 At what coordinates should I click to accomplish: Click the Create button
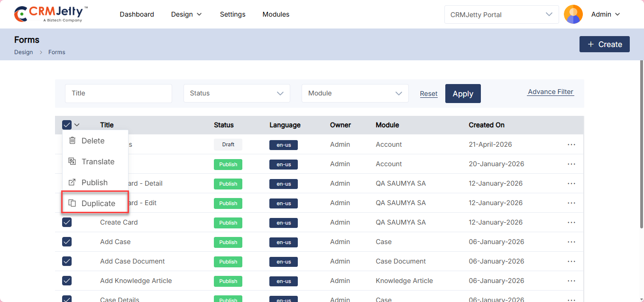pyautogui.click(x=604, y=44)
